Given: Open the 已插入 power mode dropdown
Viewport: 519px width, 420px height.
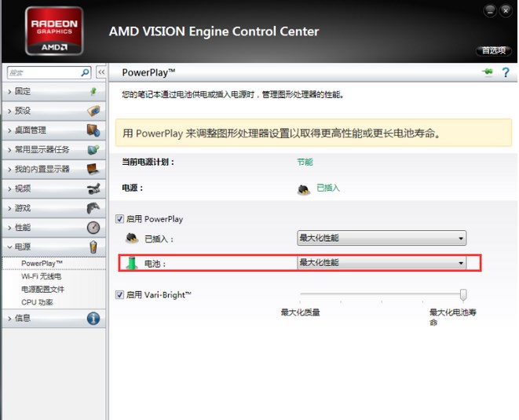Looking at the screenshot, I should click(382, 238).
